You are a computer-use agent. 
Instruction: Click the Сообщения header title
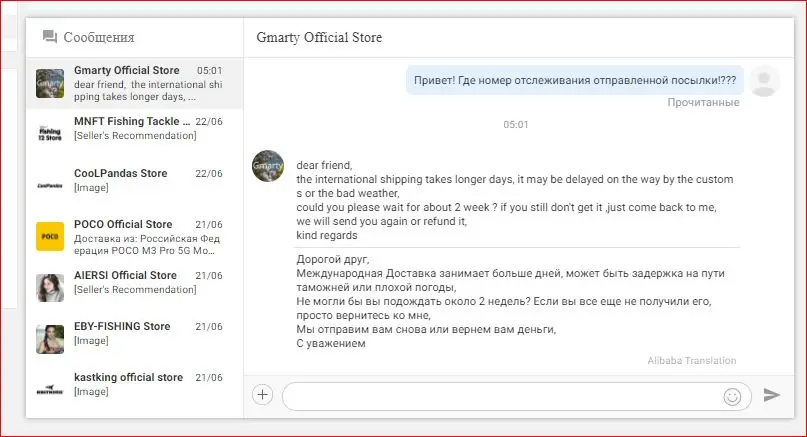pos(99,37)
